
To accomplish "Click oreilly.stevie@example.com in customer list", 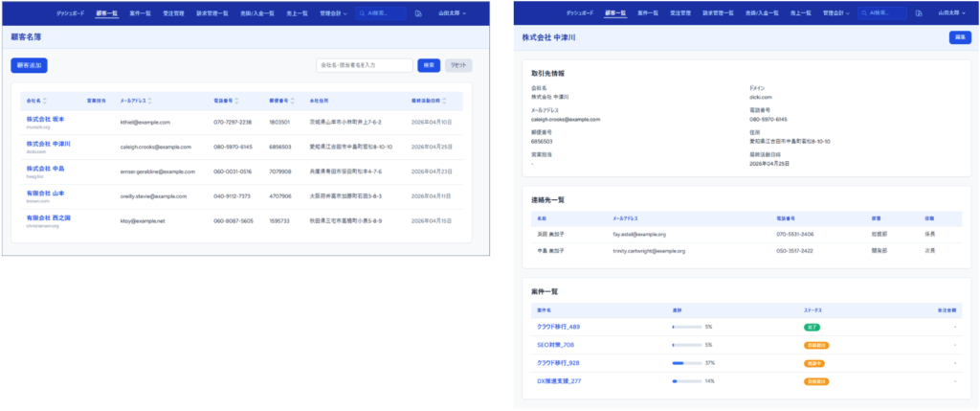I will (153, 196).
